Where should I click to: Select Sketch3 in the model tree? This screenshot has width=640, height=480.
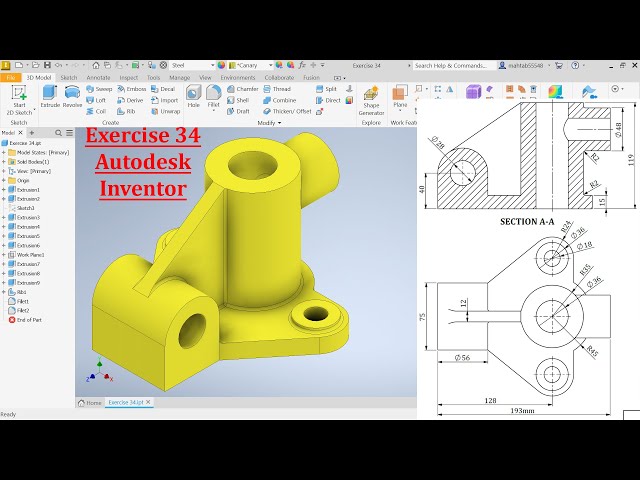(21, 208)
